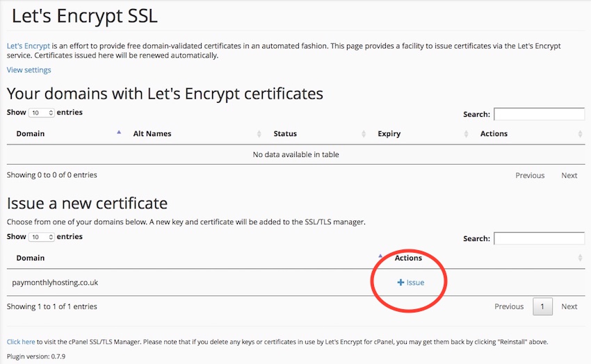Focus the Search field above certificates table
591x364 pixels.
[540, 114]
